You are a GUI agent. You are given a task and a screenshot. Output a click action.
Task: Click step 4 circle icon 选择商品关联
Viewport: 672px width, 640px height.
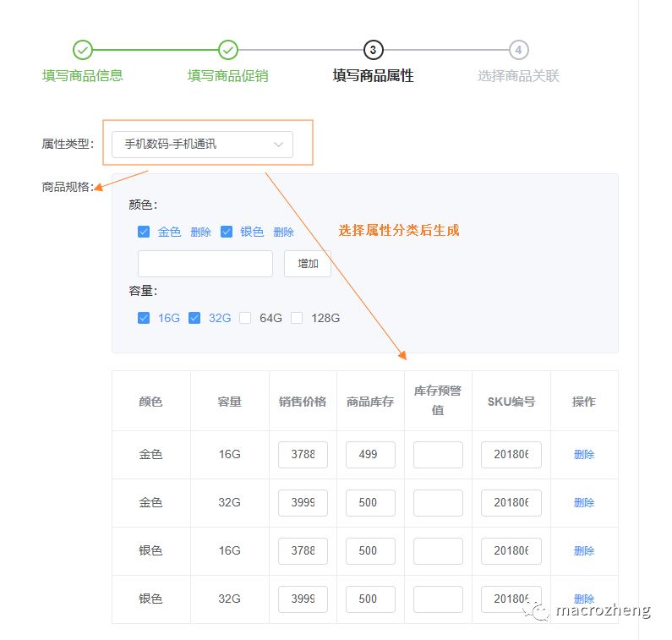point(518,50)
